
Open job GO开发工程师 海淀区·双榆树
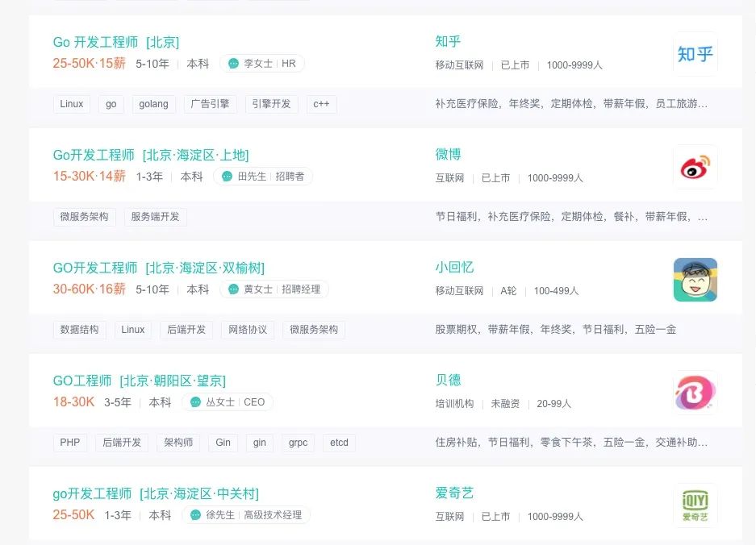[x=159, y=268]
